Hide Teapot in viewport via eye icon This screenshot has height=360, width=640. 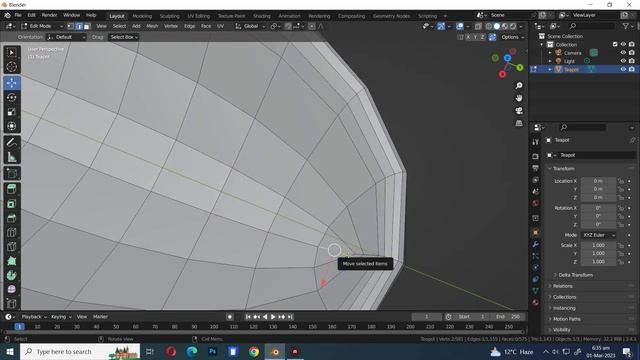coord(623,69)
